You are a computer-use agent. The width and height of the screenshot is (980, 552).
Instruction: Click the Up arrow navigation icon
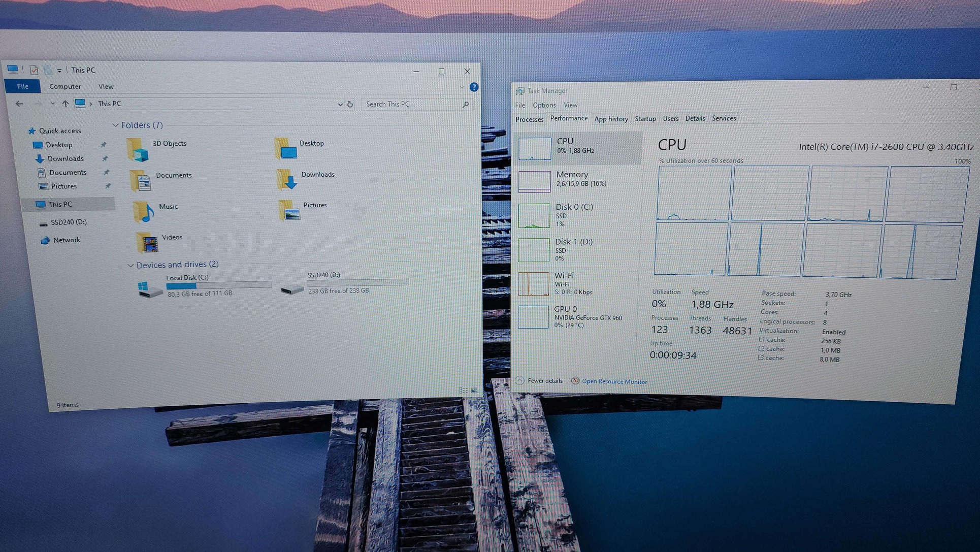(65, 104)
